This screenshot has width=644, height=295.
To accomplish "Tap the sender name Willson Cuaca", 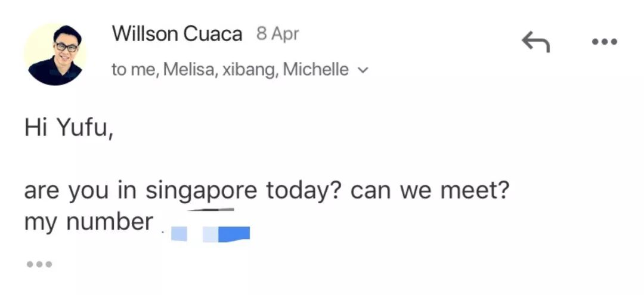I will pos(177,34).
